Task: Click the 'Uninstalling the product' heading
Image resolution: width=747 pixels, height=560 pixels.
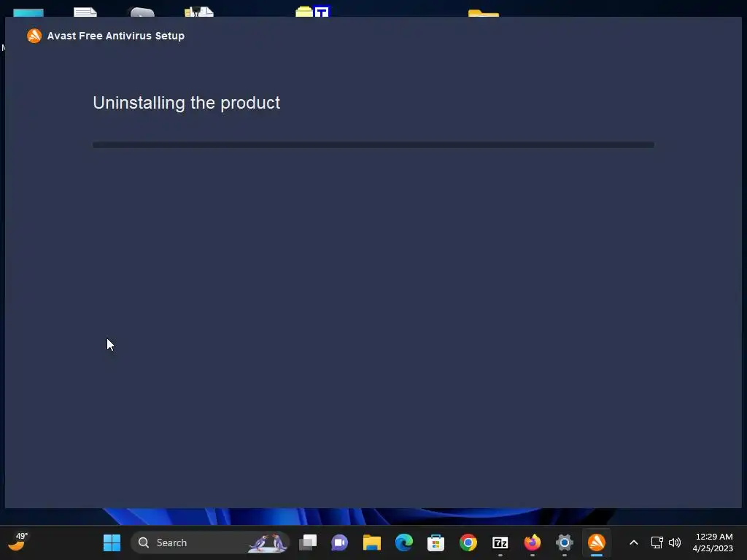Action: [186, 103]
